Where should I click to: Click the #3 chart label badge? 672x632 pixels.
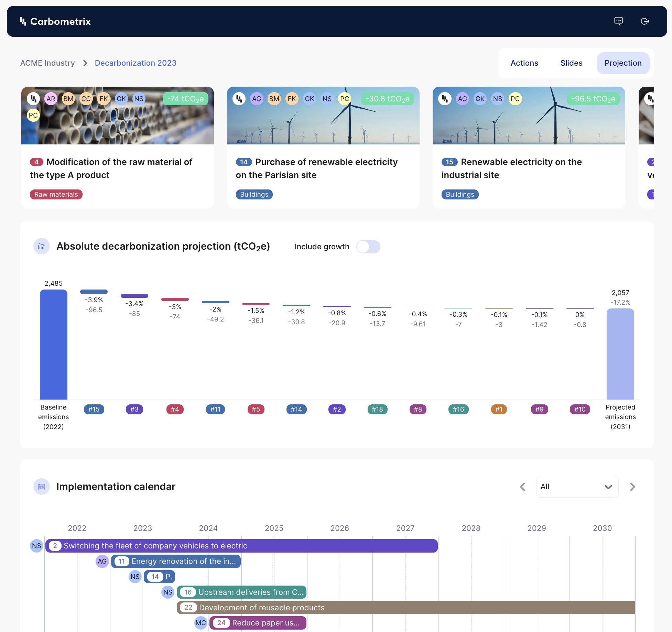134,409
